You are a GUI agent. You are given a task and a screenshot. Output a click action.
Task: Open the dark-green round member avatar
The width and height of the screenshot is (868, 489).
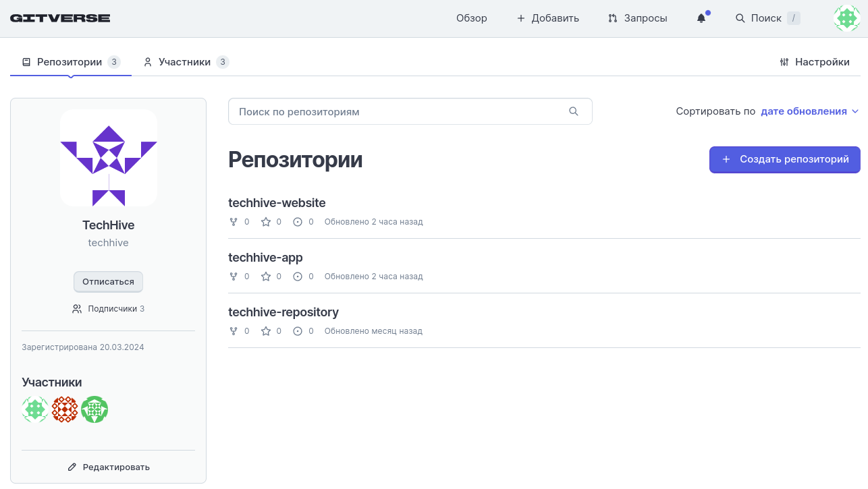94,409
